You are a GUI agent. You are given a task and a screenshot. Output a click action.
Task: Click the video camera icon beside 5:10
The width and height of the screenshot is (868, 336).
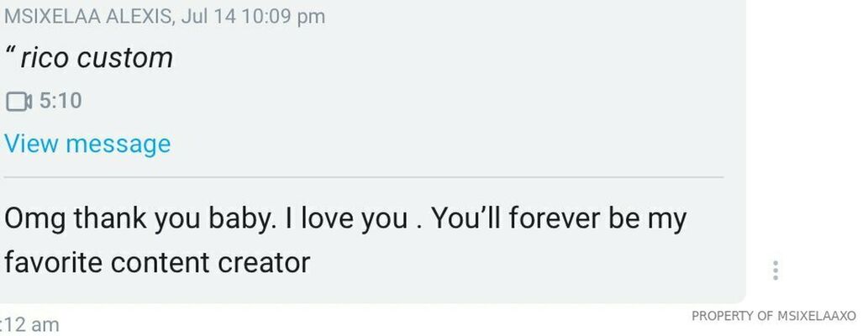(x=18, y=102)
